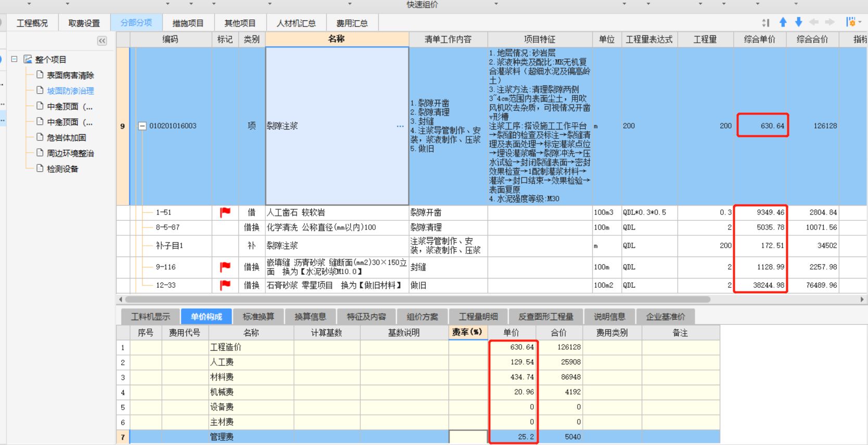This screenshot has height=445, width=868.
Task: Click scrollbar right arrow of main table
Action: [x=862, y=299]
